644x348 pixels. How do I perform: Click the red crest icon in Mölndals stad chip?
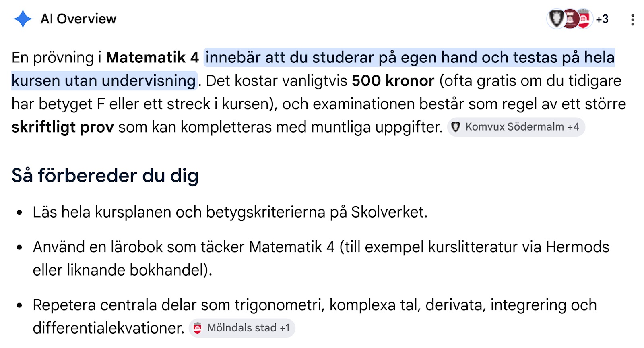[x=197, y=328]
